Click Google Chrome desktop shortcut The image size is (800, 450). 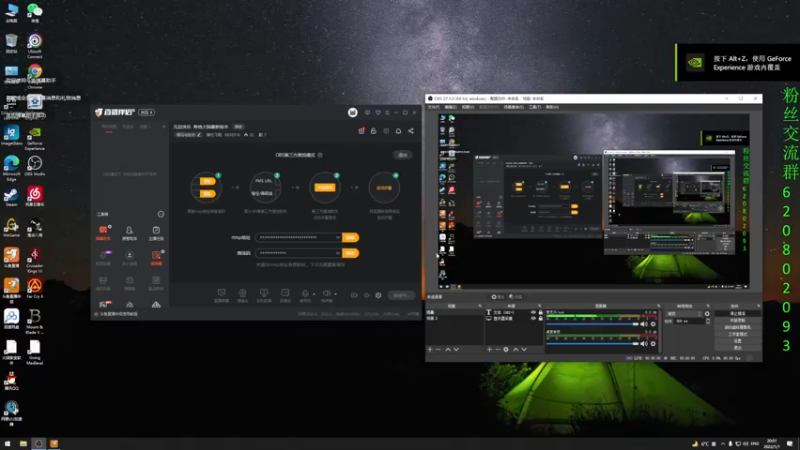tap(35, 74)
